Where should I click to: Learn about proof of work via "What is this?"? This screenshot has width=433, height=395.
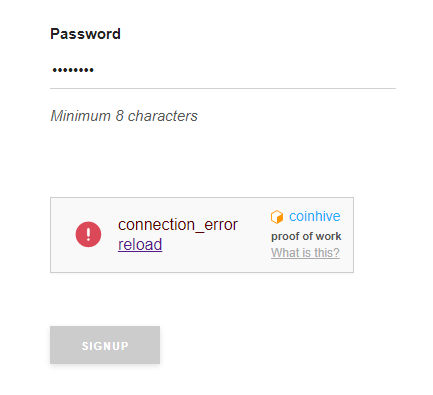pos(305,253)
